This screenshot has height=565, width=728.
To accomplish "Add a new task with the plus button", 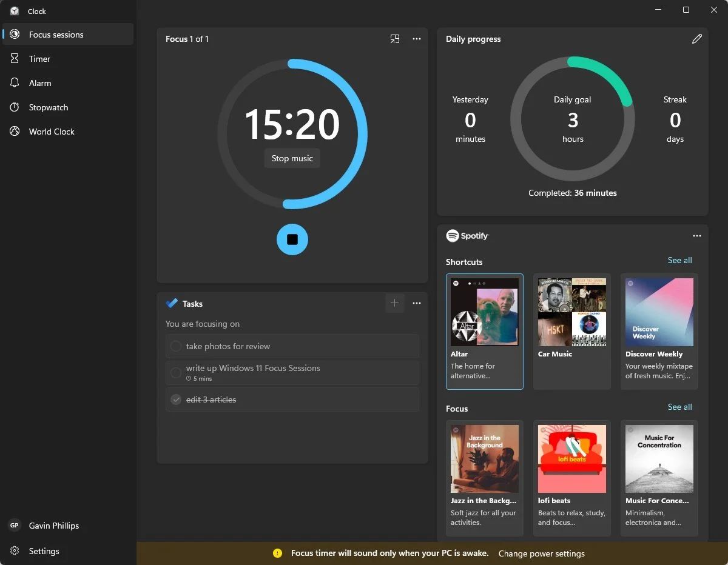I will pyautogui.click(x=394, y=303).
